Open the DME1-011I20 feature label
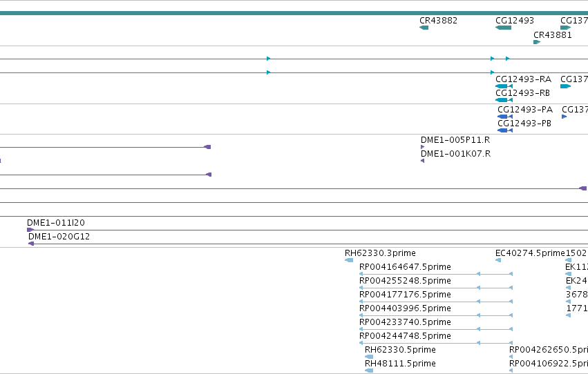Viewport: 588px width, 374px height. click(x=56, y=223)
